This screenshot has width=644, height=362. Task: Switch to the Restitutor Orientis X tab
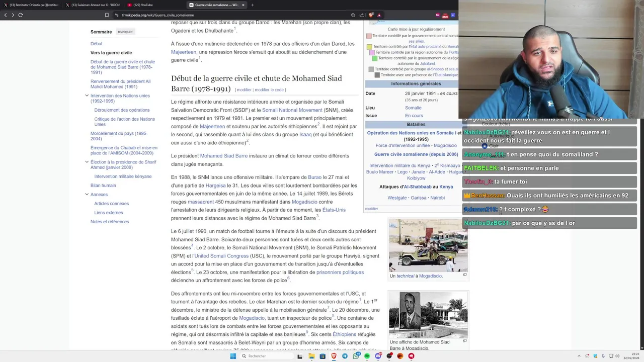(31, 5)
